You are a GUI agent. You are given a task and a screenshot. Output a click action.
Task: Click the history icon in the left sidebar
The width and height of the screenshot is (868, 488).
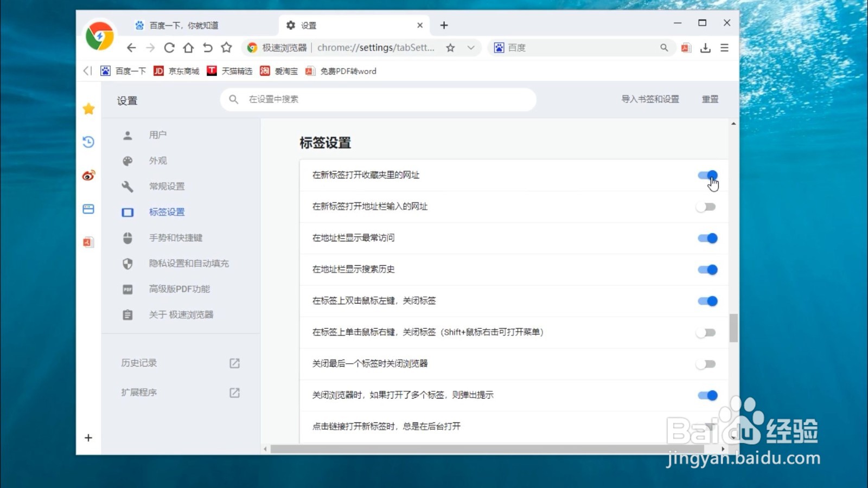[88, 142]
